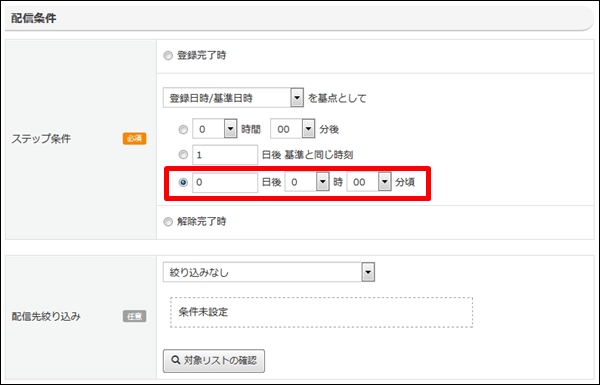This screenshot has width=600, height=385.
Task: Open the 絞り込みなし filter dropdown
Action: (x=269, y=272)
